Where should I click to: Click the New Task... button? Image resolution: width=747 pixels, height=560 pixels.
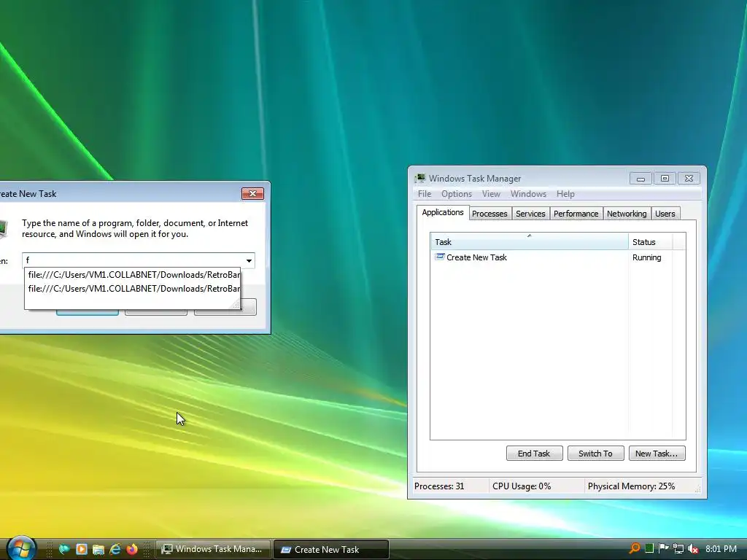tap(657, 454)
